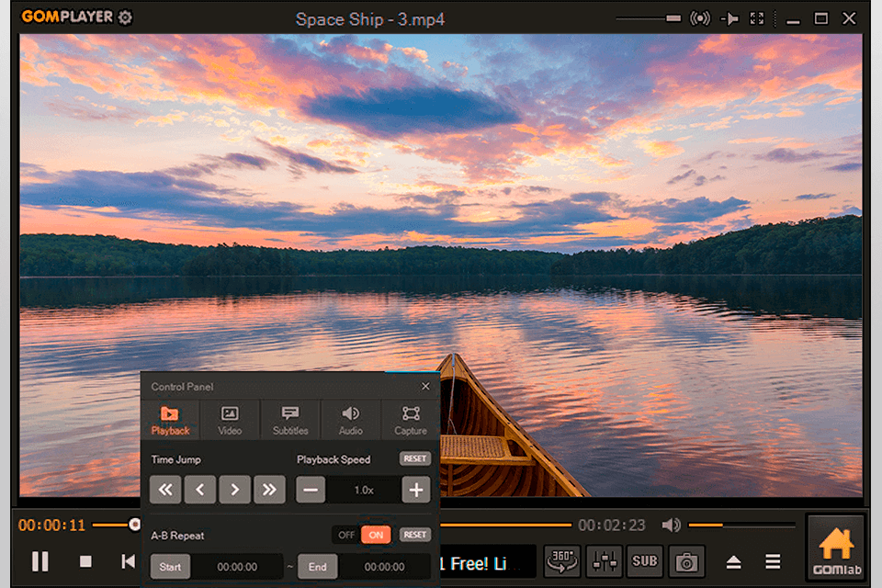Reset the A-B Repeat points
This screenshot has height=588, width=882.
point(415,535)
